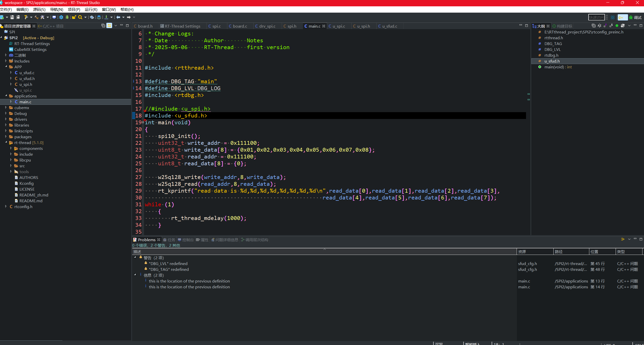Open CubeMX Settings in project tree
644x345 pixels.
point(30,49)
